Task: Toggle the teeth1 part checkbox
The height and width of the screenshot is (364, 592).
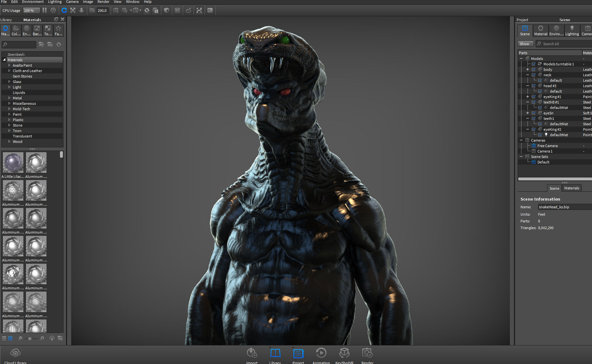Action: (x=534, y=119)
